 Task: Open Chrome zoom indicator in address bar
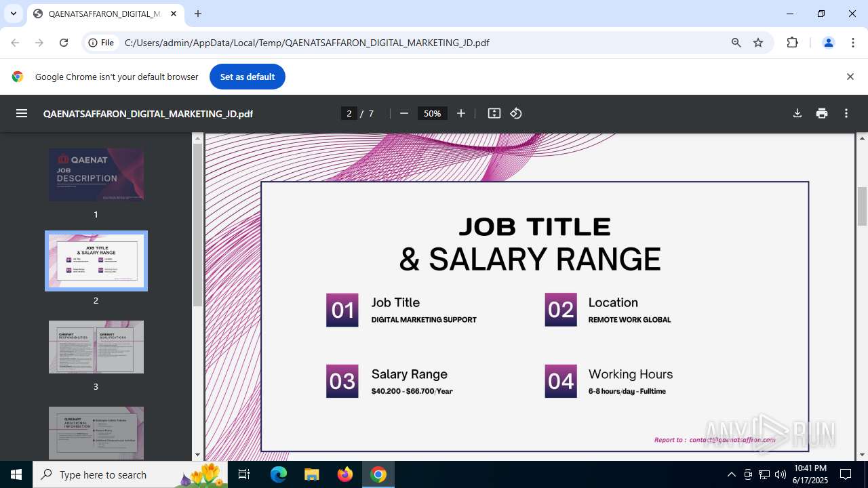tap(736, 43)
